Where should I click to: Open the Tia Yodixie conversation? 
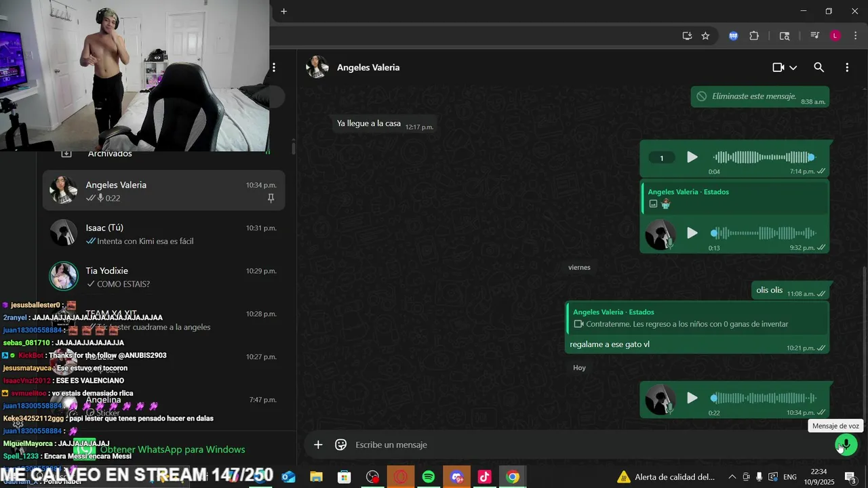[163, 277]
